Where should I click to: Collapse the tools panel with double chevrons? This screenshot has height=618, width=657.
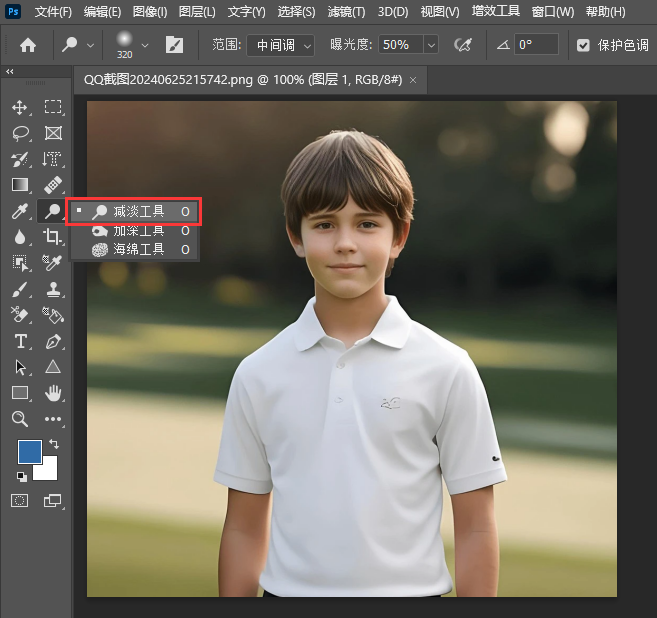[10, 72]
